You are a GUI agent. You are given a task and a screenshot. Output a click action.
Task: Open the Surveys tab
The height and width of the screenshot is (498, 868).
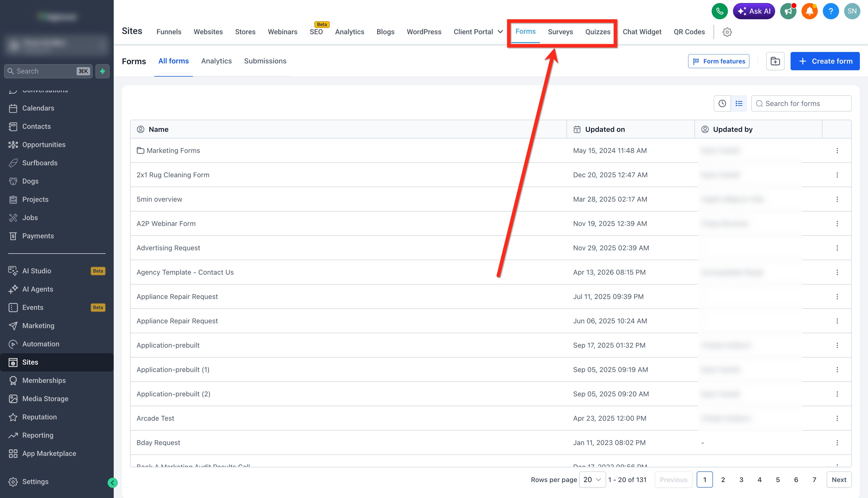click(560, 32)
